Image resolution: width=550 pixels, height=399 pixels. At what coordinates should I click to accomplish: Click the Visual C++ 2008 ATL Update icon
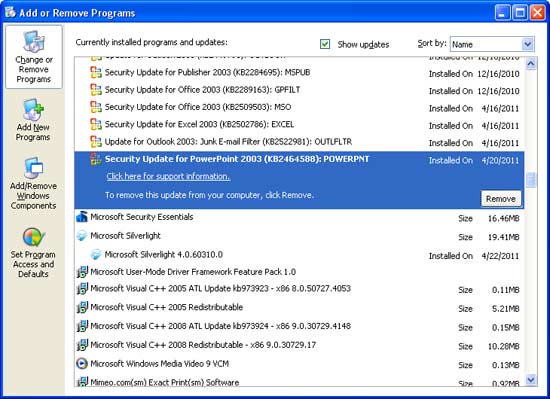tap(82, 326)
